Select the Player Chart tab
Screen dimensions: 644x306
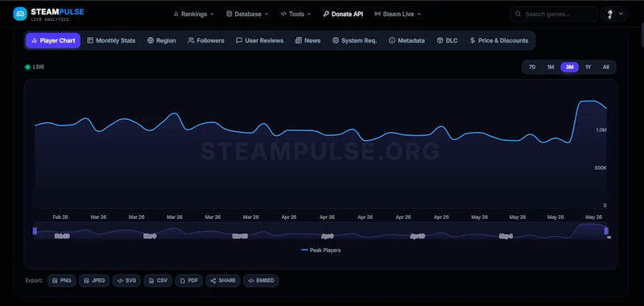point(53,40)
